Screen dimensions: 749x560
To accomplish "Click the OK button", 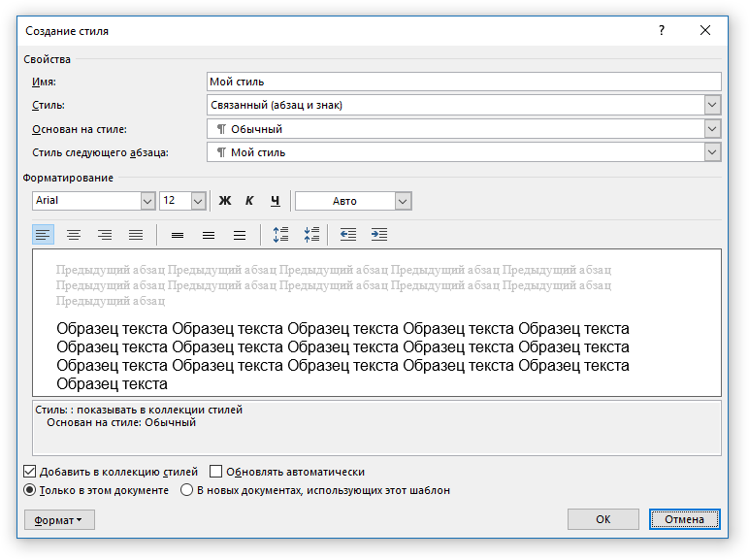I will [x=602, y=519].
